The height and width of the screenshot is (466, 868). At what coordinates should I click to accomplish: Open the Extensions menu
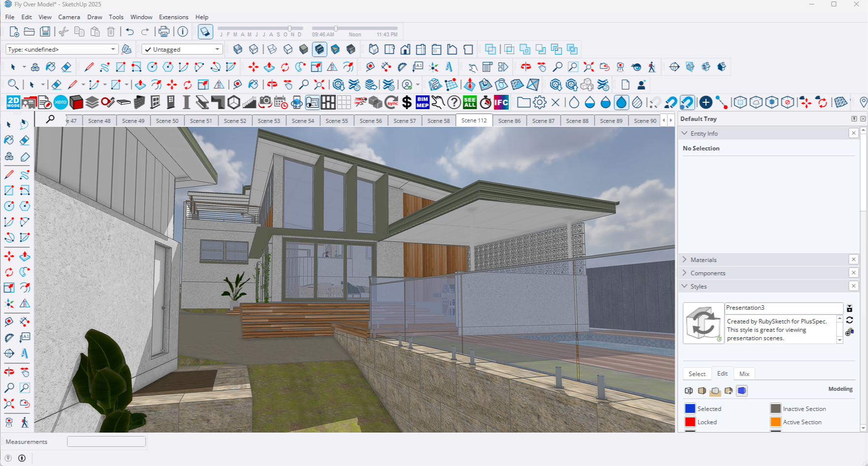pyautogui.click(x=174, y=17)
